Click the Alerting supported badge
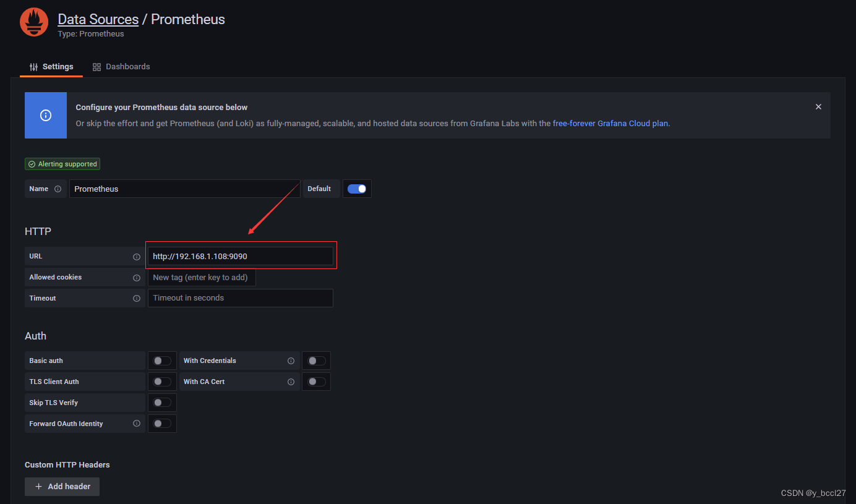The width and height of the screenshot is (856, 504). click(62, 164)
